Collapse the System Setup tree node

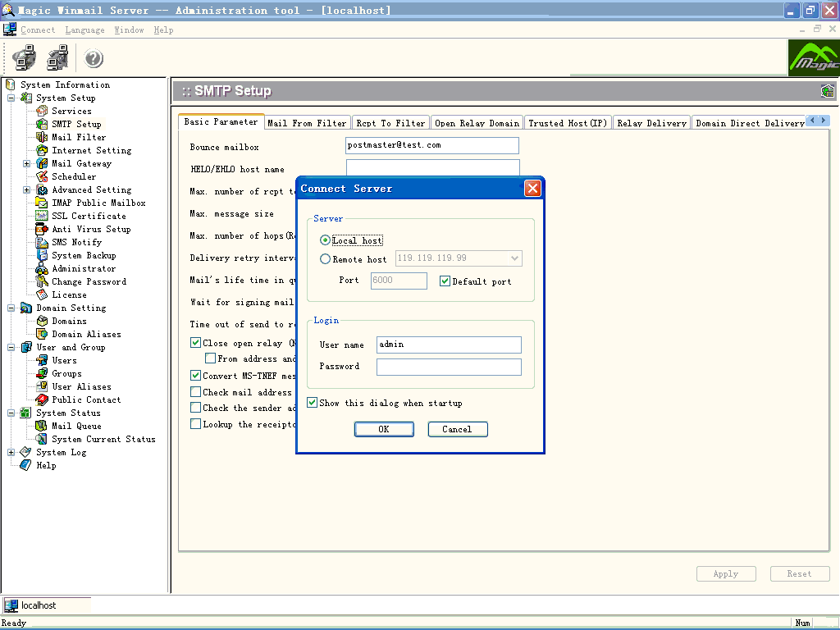click(11, 98)
